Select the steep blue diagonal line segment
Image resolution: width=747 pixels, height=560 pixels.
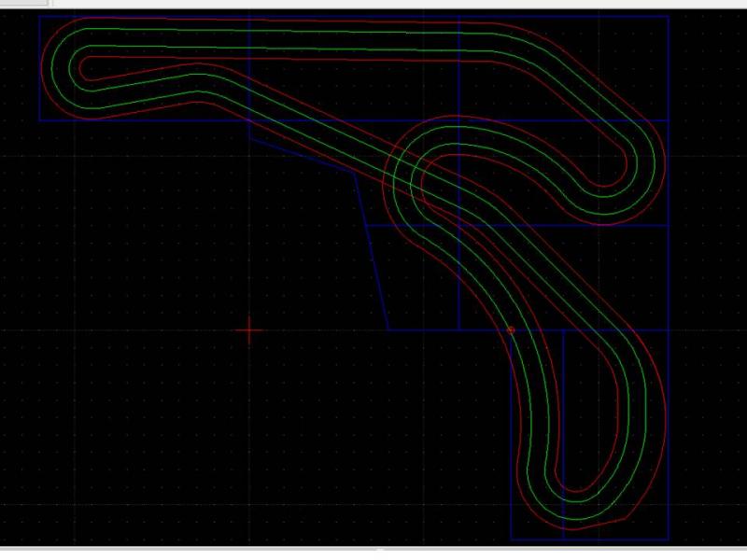[372, 252]
